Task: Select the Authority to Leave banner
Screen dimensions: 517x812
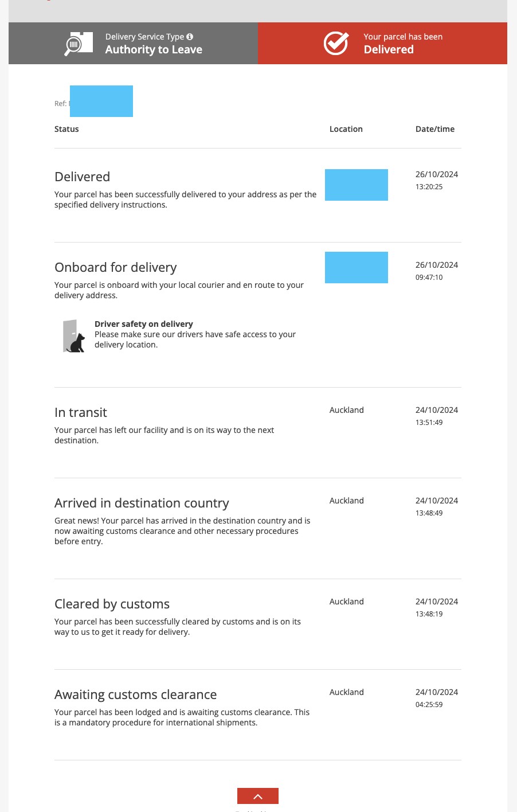Action: [133, 43]
